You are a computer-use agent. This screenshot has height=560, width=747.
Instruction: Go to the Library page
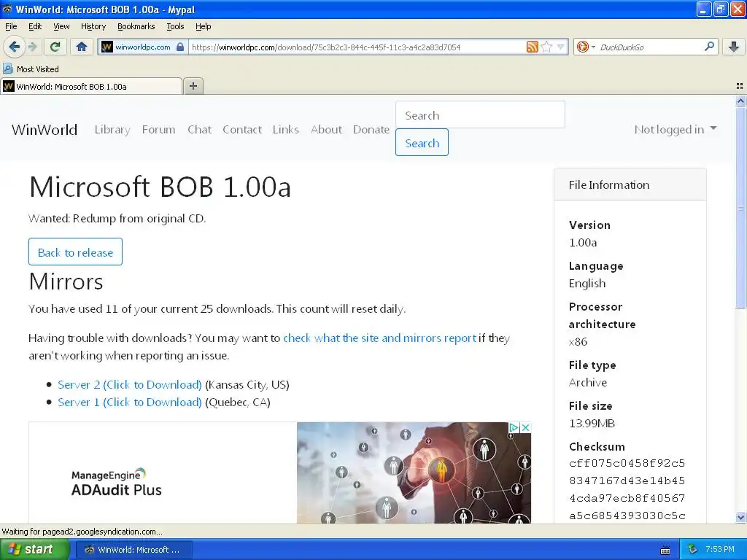112,130
